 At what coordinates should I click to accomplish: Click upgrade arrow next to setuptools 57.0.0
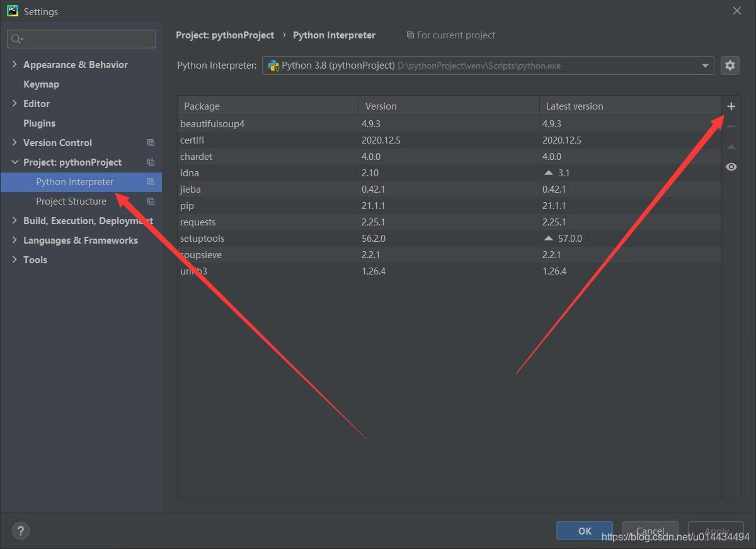[x=548, y=238]
